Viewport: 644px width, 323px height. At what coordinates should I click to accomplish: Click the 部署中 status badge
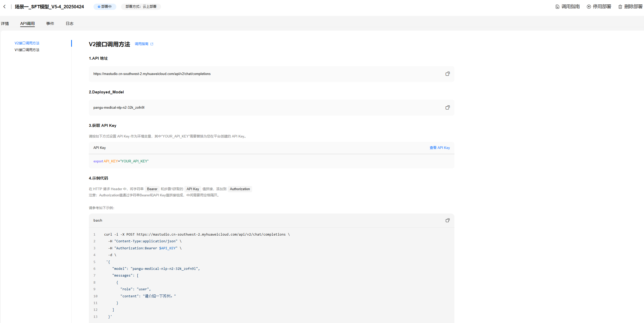click(x=105, y=7)
